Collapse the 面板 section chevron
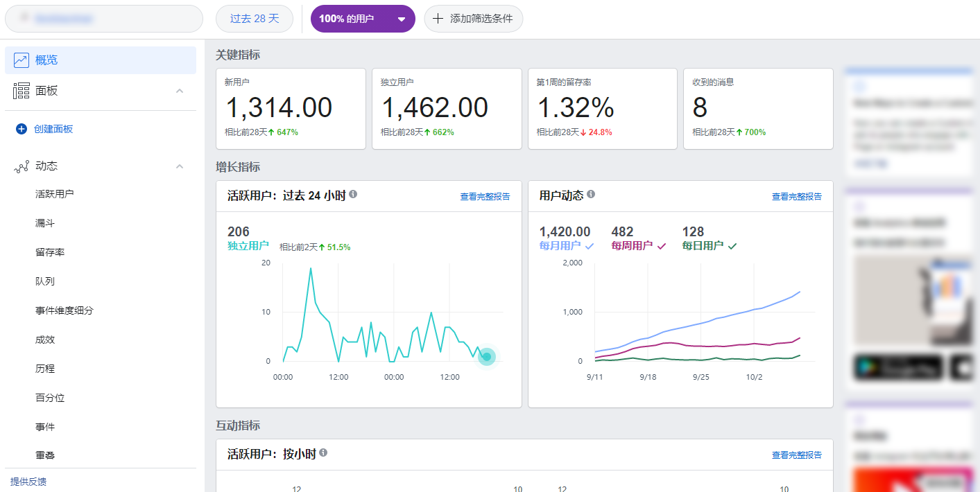This screenshot has width=980, height=492. pos(180,91)
